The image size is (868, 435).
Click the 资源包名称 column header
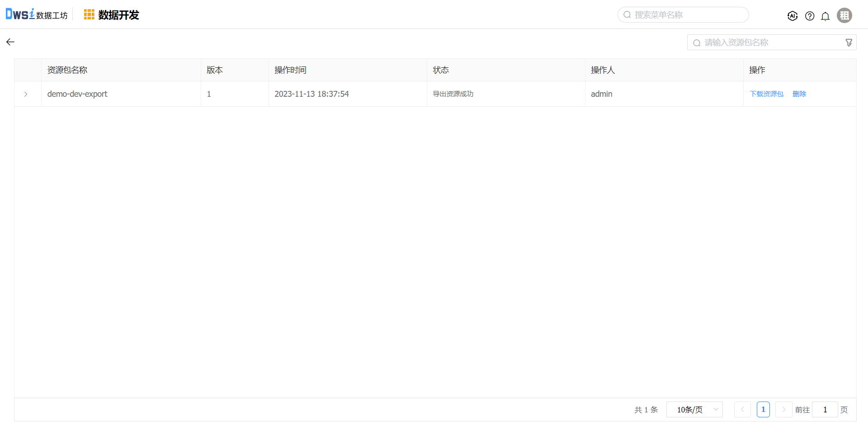point(67,70)
